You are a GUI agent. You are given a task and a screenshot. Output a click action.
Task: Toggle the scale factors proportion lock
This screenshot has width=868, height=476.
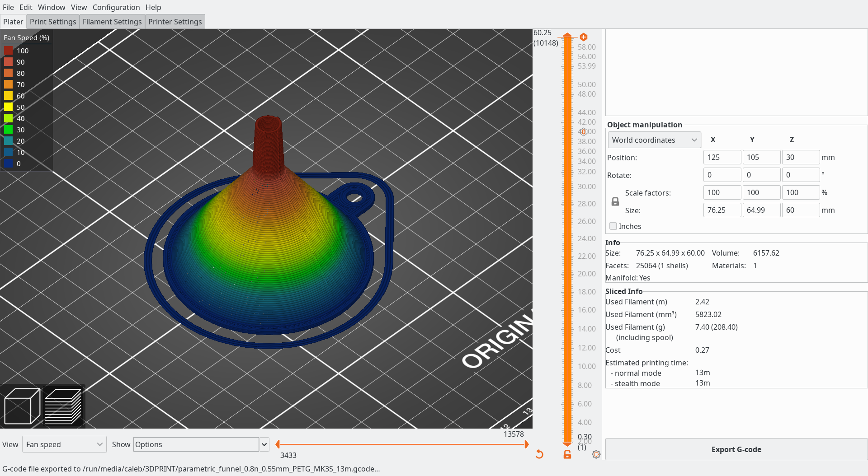point(615,201)
